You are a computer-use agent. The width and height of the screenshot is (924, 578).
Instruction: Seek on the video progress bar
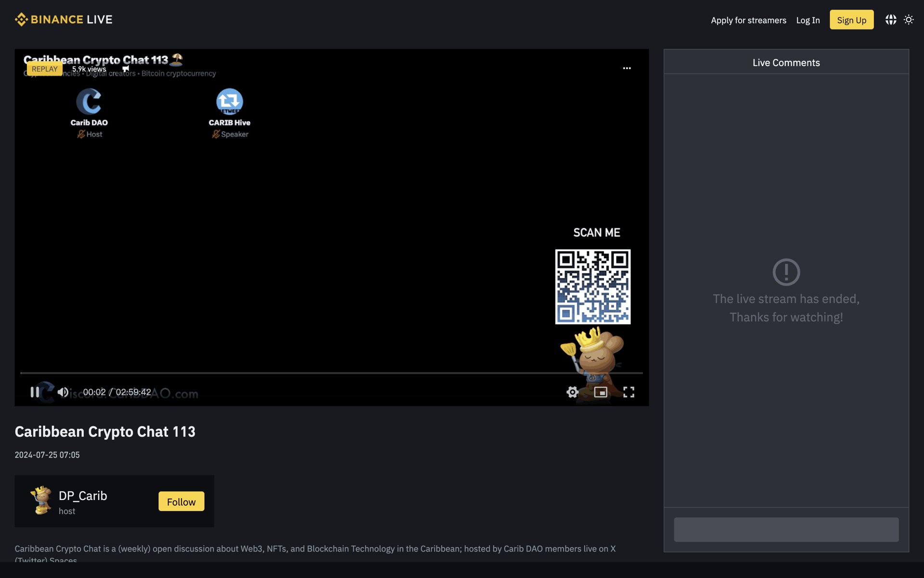click(332, 373)
